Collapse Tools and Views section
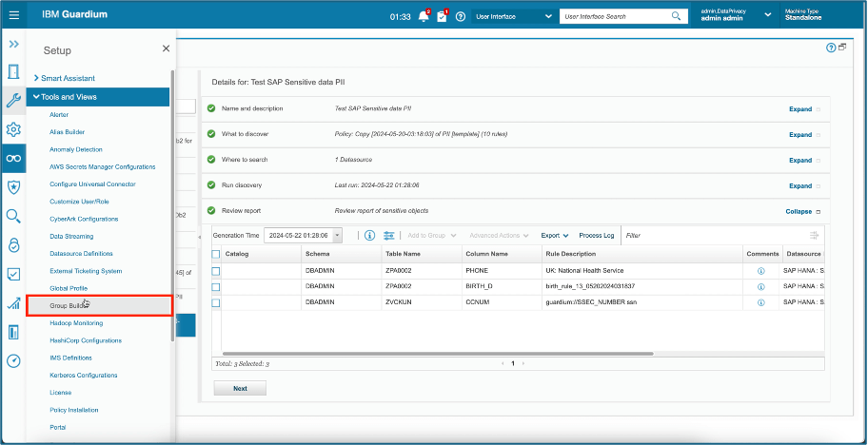The height and width of the screenshot is (445, 868). click(x=97, y=97)
